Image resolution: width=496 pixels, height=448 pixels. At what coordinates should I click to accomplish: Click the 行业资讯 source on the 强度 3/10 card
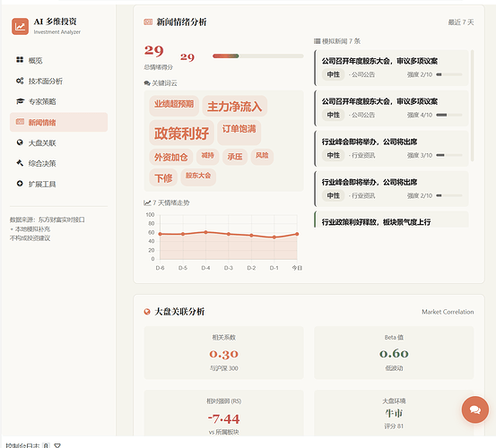[363, 155]
